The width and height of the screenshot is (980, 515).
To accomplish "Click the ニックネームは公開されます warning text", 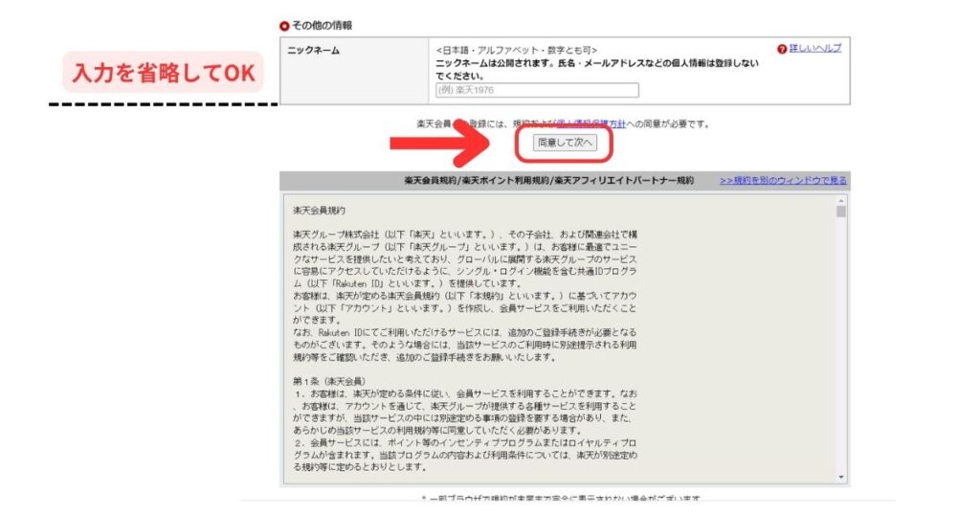I will 597,69.
